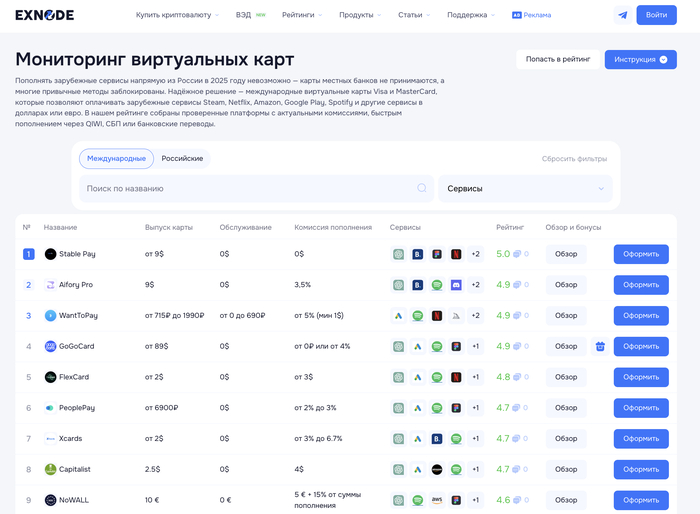The width and height of the screenshot is (700, 514).
Task: Click the Stable Pay logo icon
Action: [x=50, y=254]
